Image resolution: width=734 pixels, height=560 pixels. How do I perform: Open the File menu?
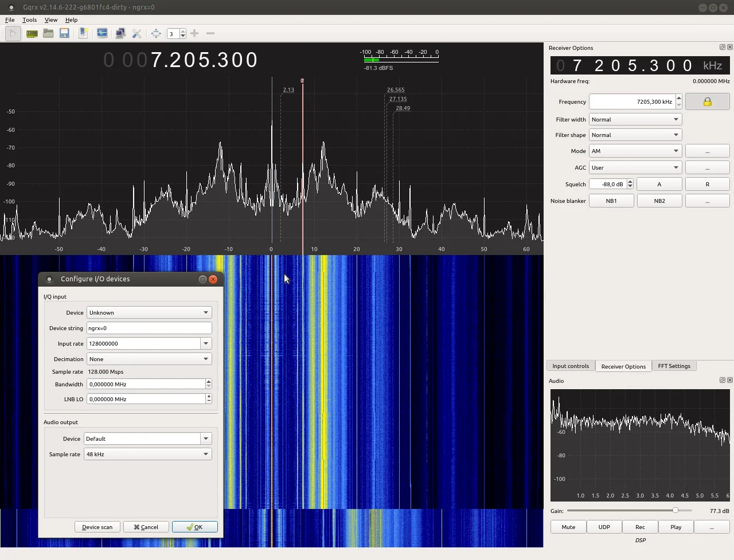pos(10,19)
